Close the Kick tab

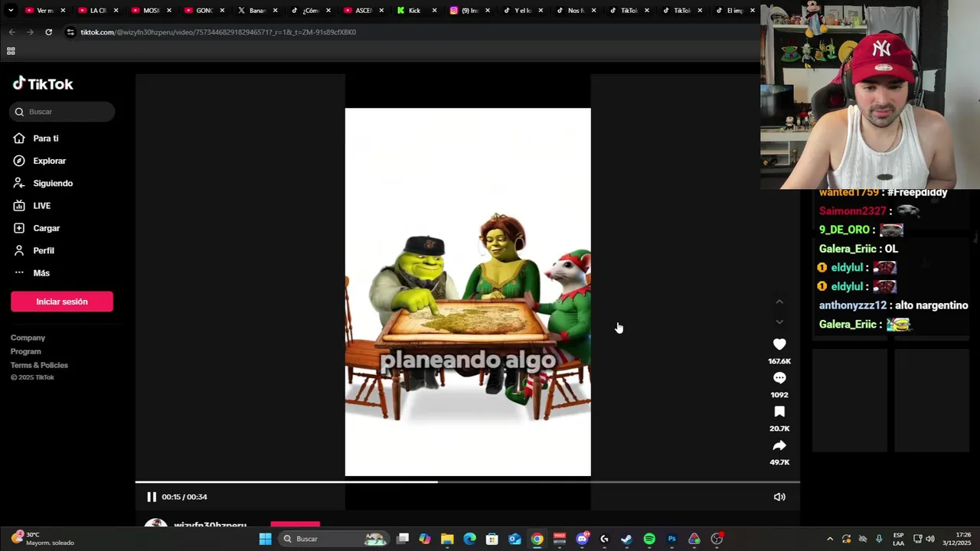pyautogui.click(x=434, y=11)
